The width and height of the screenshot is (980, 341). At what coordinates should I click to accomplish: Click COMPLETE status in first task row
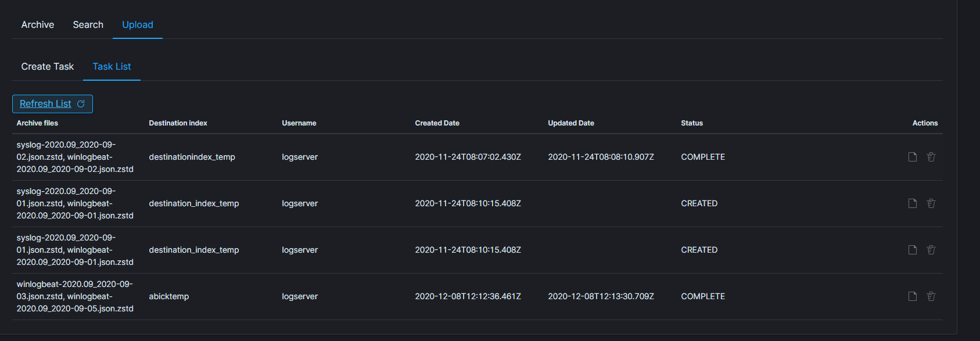click(x=703, y=157)
